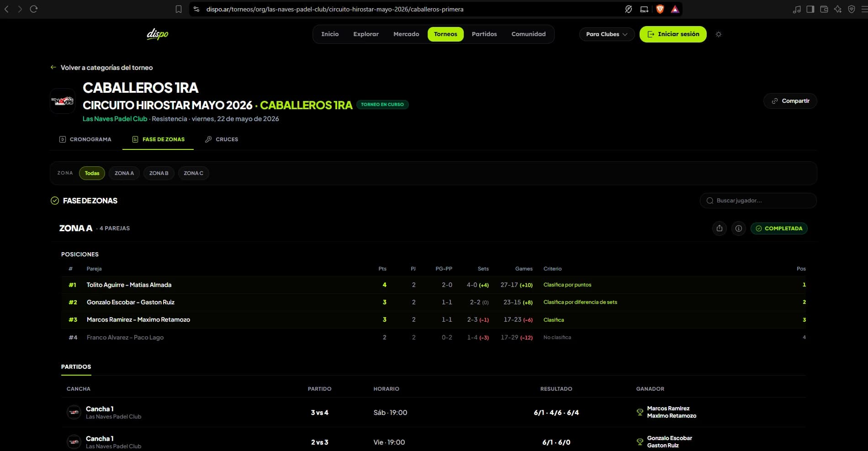
Task: Bookmark this page with the bookmark icon
Action: tap(179, 9)
